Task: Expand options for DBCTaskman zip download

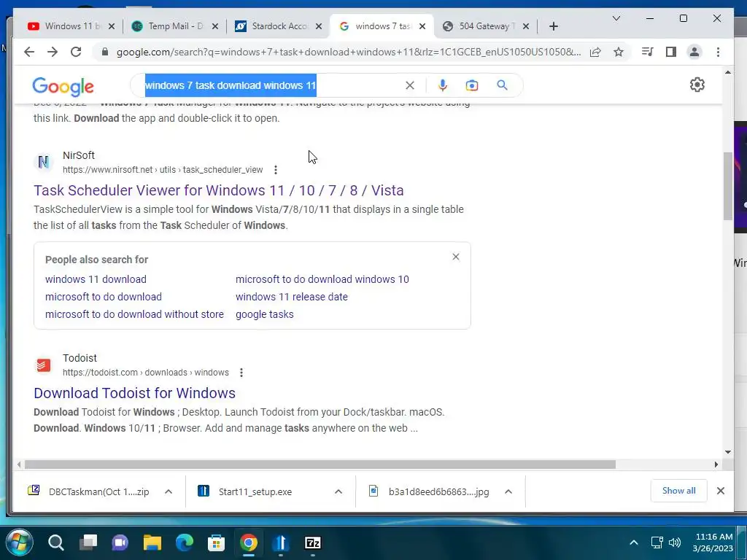Action: point(169,491)
